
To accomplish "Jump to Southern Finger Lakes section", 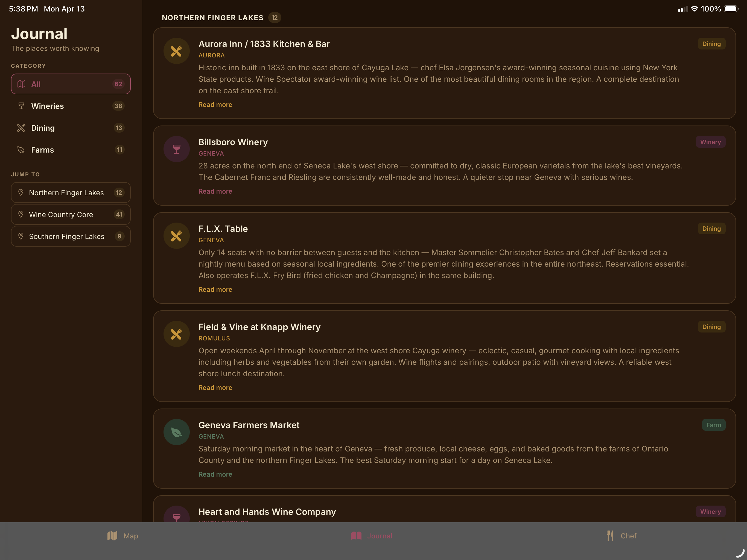I will tap(71, 237).
